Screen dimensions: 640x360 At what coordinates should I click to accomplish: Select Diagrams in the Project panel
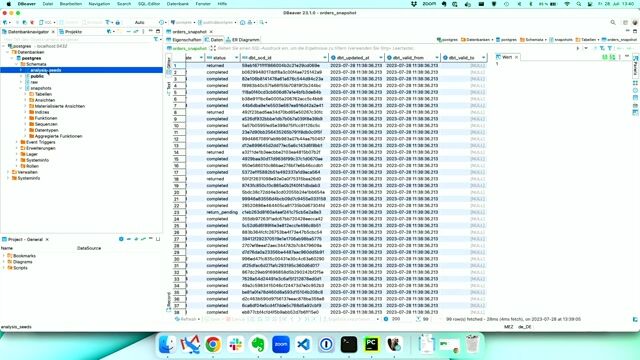[x=22, y=262]
